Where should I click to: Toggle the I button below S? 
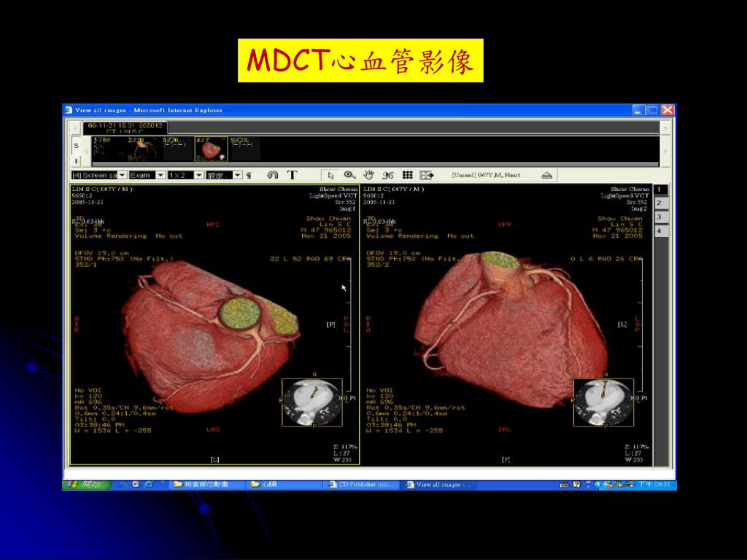click(x=76, y=160)
